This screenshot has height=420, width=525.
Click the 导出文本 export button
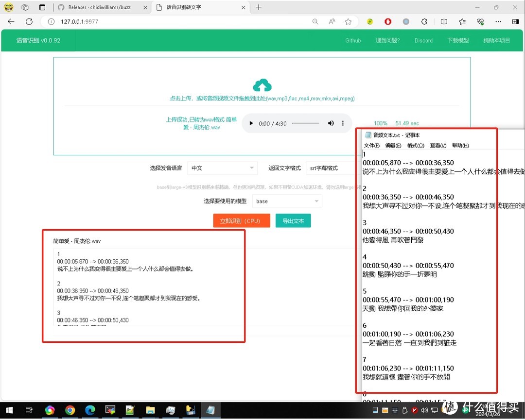point(293,221)
